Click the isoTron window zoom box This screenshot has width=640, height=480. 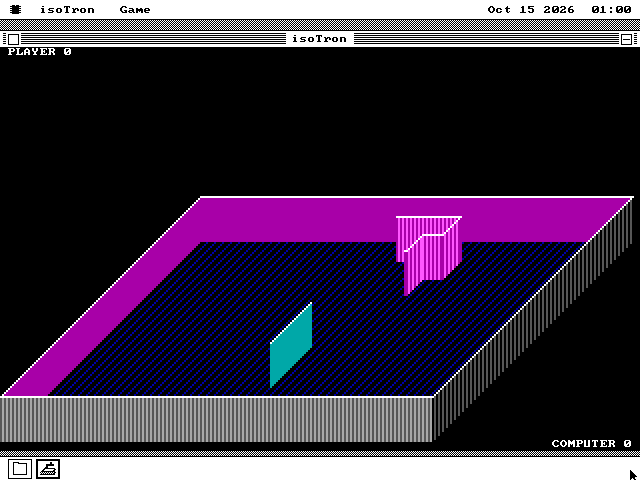pyautogui.click(x=627, y=39)
